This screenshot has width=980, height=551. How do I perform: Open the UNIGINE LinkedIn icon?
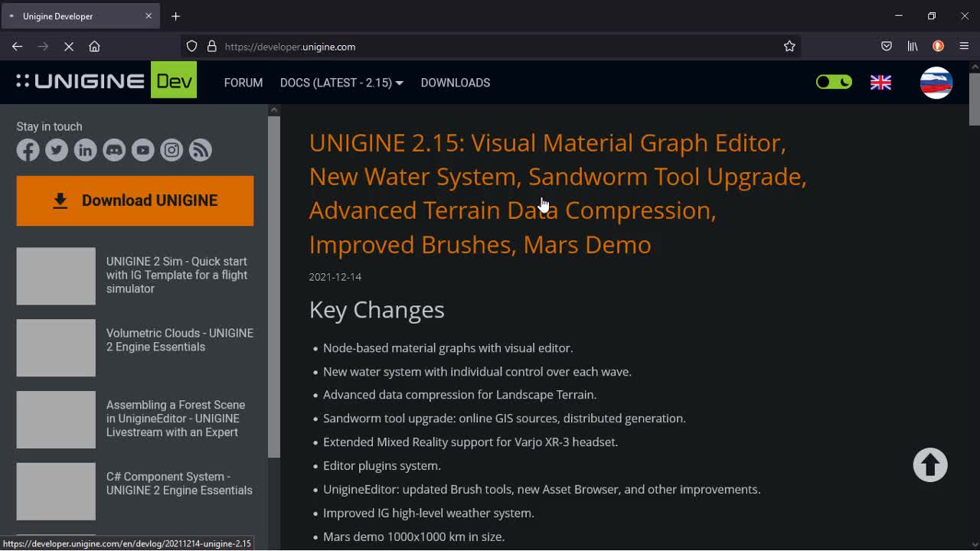pyautogui.click(x=86, y=150)
